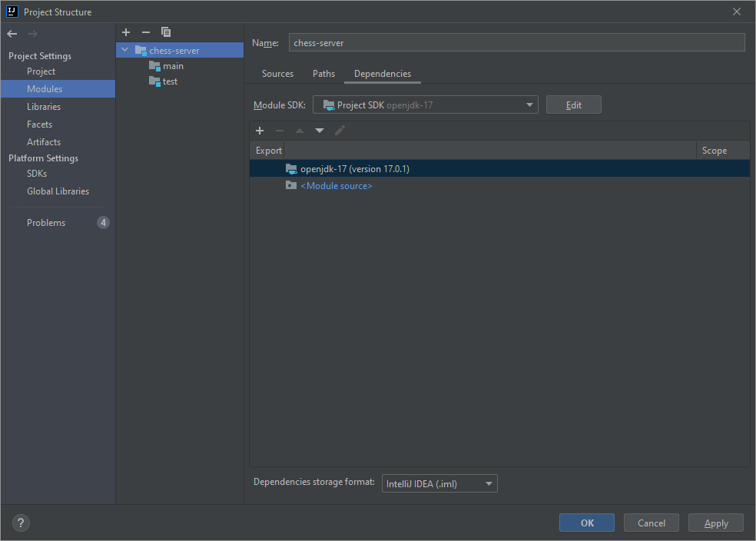Switch to the Sources tab

tap(277, 74)
